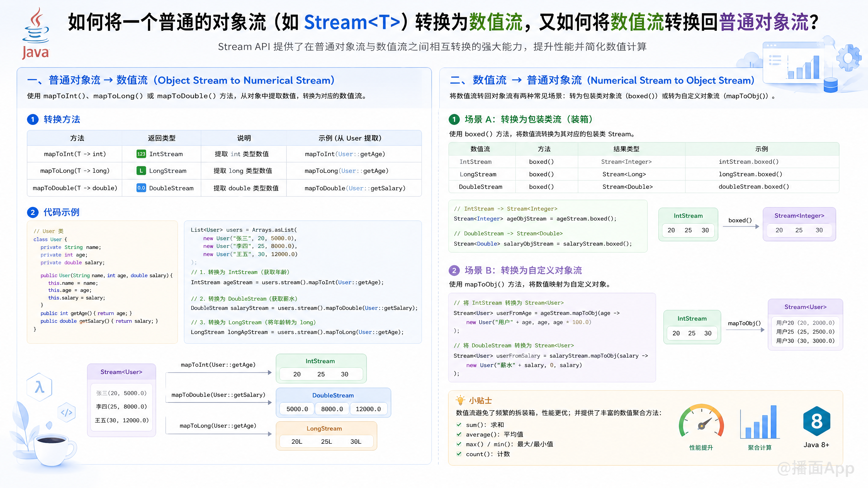Click the mapToLong(T -> long) table cell
Screen dimensions: 868x488
pos(75,171)
